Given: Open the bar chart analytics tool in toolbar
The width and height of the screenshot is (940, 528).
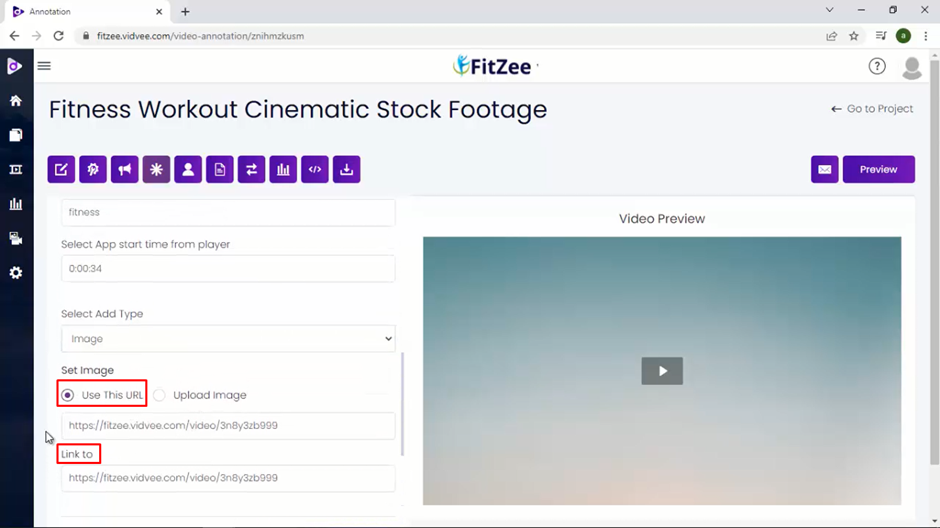Looking at the screenshot, I should (x=283, y=170).
